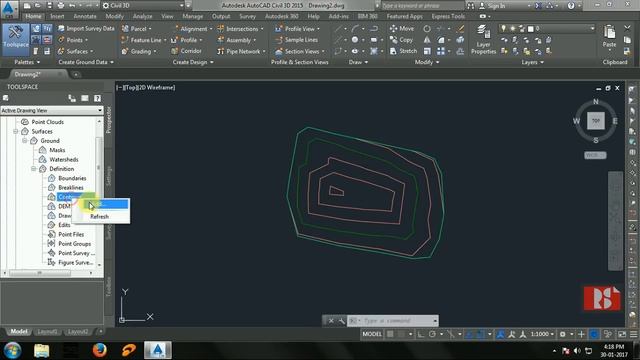Expand the Create Ground Data panel
The image size is (640, 360).
tap(86, 62)
